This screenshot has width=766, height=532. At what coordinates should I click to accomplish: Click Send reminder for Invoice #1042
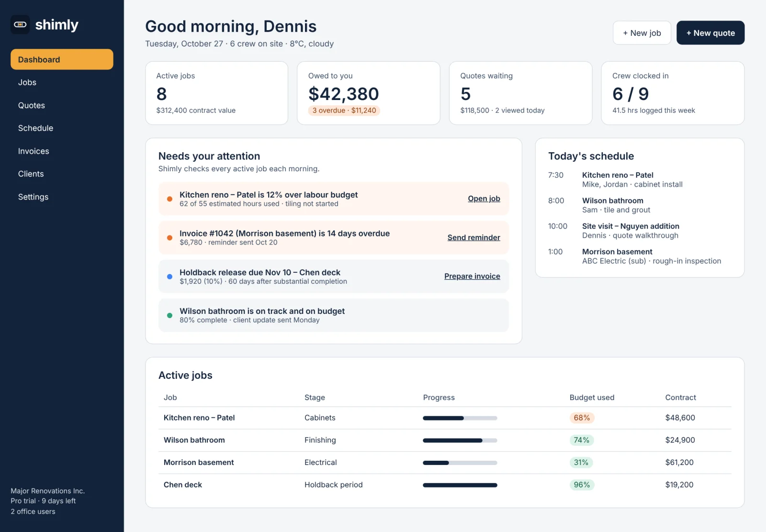473,237
